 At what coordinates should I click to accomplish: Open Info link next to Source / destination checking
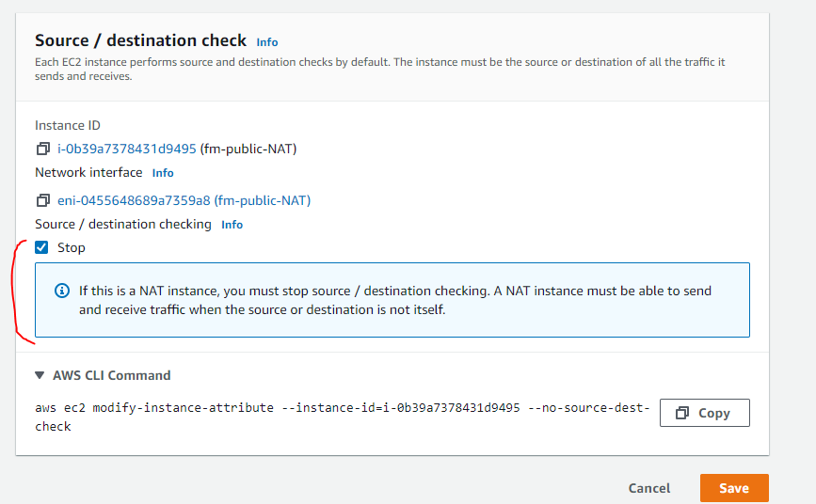pos(232,225)
